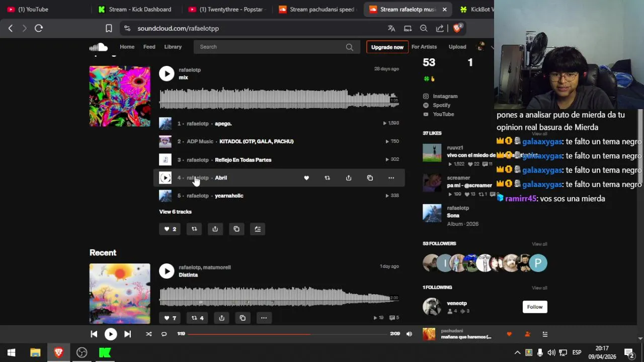Go to the Upload page
This screenshot has height=362, width=644.
click(x=457, y=47)
